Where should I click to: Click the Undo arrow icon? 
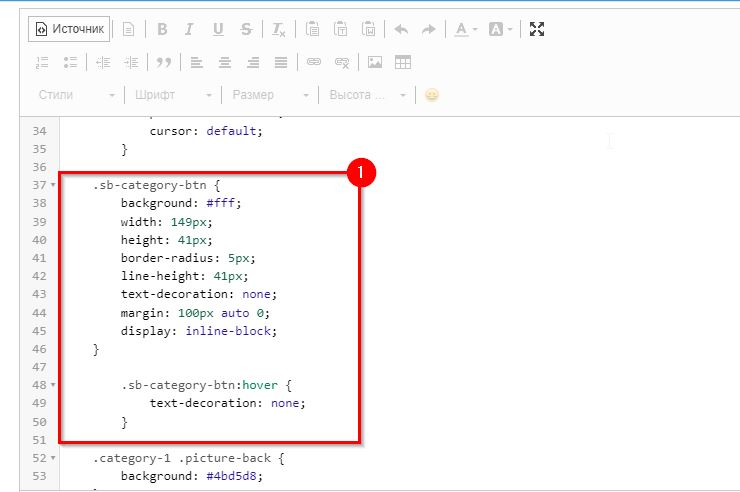click(x=401, y=30)
